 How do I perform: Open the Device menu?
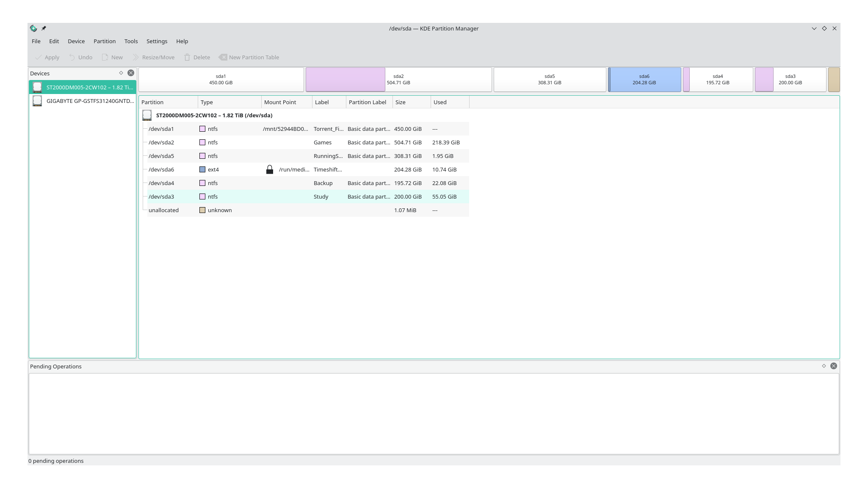point(76,41)
